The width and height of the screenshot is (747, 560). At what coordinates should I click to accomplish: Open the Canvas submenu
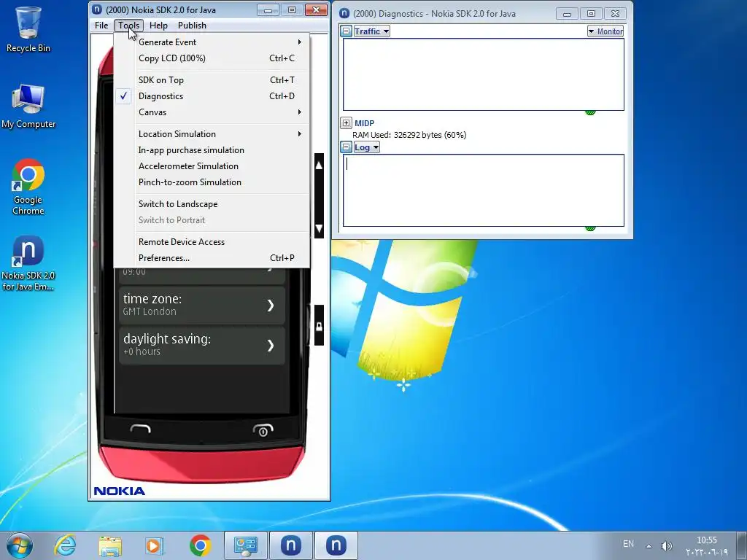pyautogui.click(x=212, y=112)
